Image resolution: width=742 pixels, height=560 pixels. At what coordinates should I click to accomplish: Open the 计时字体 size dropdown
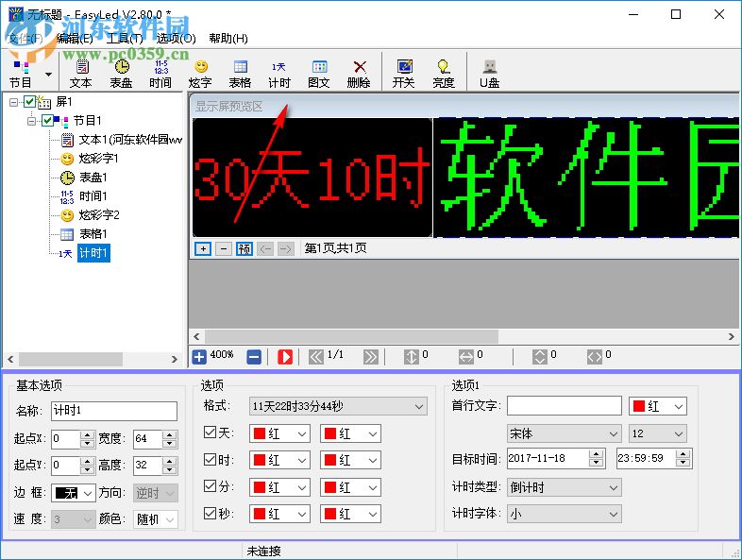pyautogui.click(x=565, y=514)
